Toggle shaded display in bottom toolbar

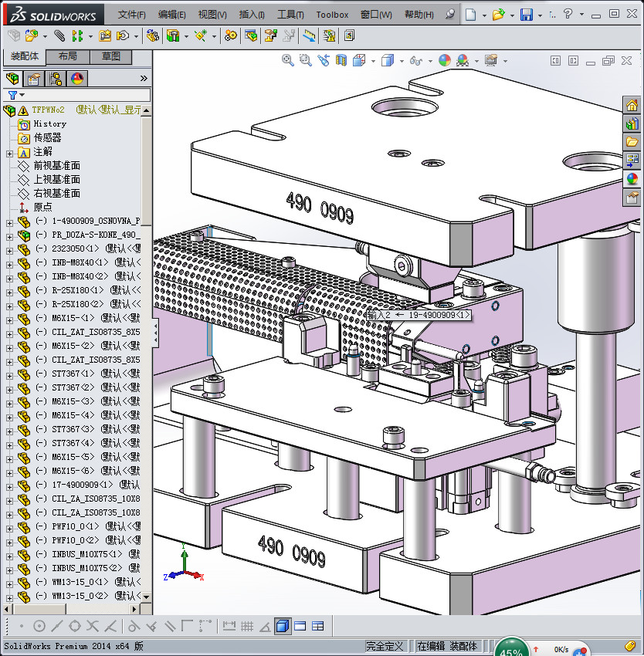pyautogui.click(x=283, y=626)
